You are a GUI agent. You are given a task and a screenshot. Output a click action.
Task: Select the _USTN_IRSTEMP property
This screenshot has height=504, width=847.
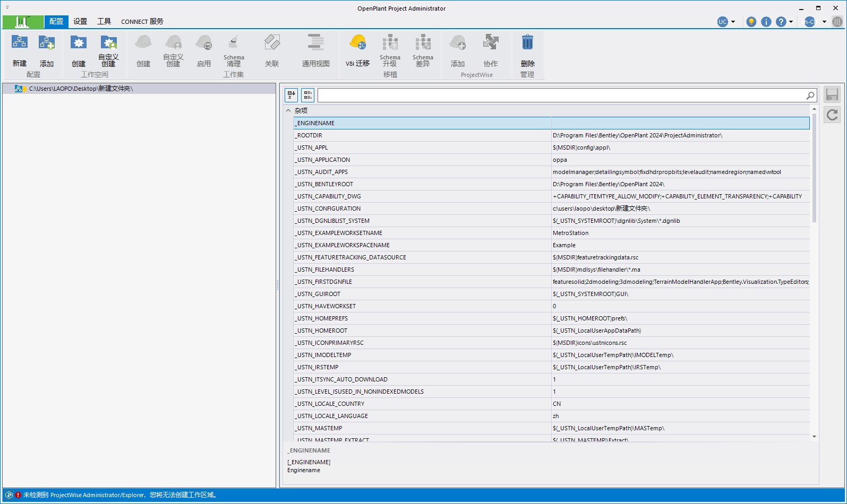coord(552,367)
